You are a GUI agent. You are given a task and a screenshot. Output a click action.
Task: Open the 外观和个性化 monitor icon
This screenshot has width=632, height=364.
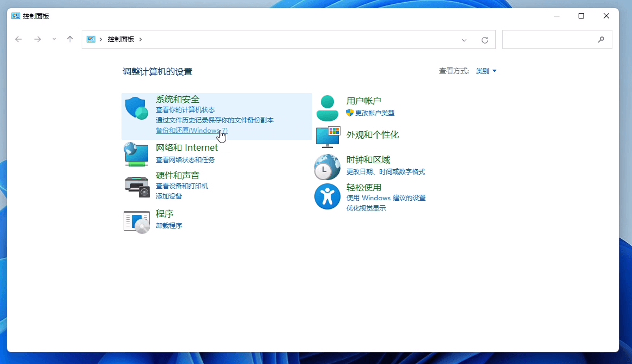[328, 137]
